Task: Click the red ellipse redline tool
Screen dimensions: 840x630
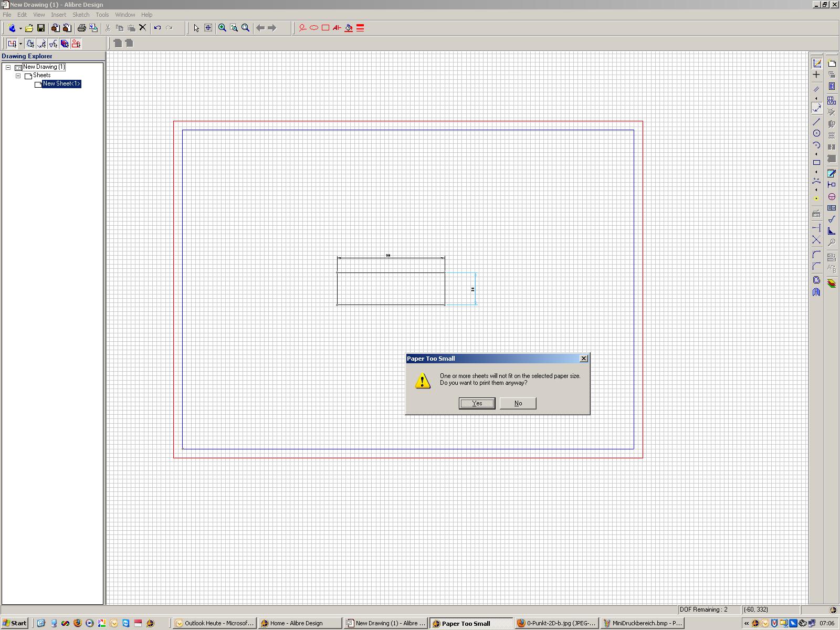Action: pos(314,28)
